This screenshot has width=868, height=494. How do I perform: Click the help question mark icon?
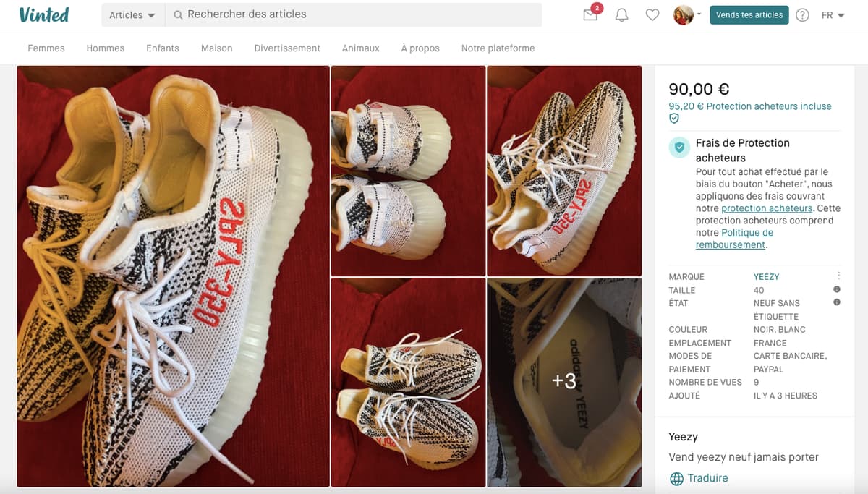pyautogui.click(x=802, y=15)
